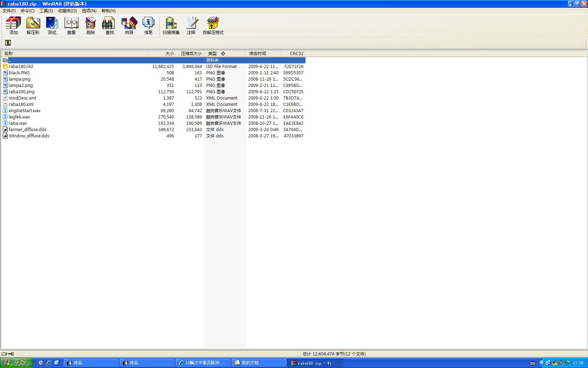Screen dimensions: 588x368
Task: Select the modDesc.xml file icon
Action: [5, 98]
